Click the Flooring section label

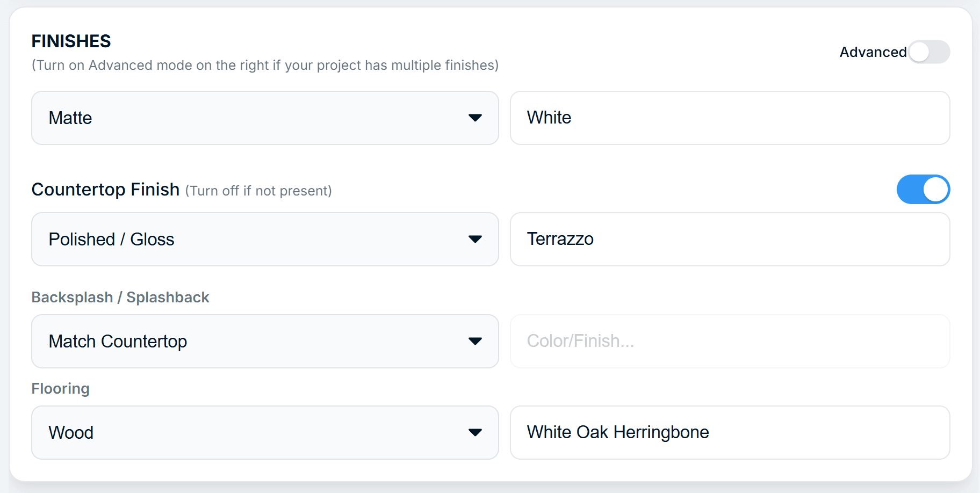(61, 389)
